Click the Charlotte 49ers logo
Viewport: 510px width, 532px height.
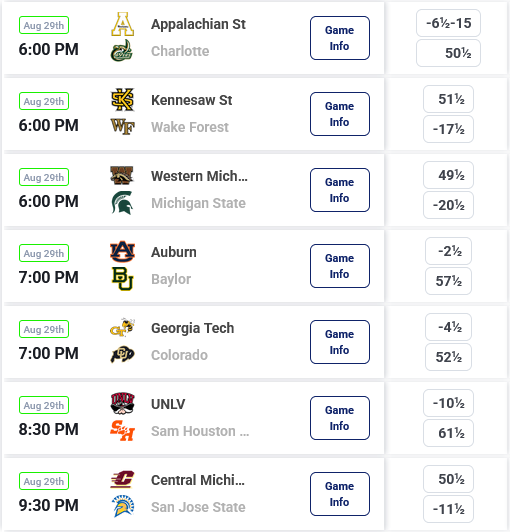[x=122, y=51]
